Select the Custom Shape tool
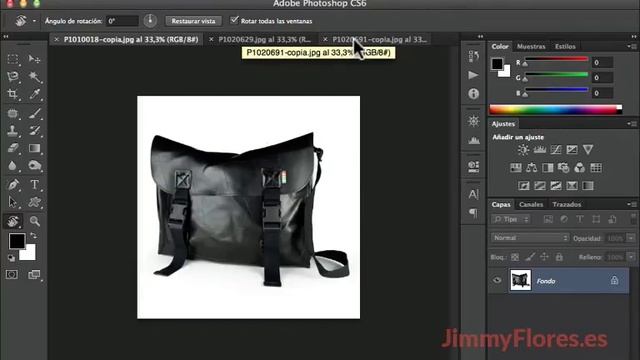 click(x=34, y=202)
